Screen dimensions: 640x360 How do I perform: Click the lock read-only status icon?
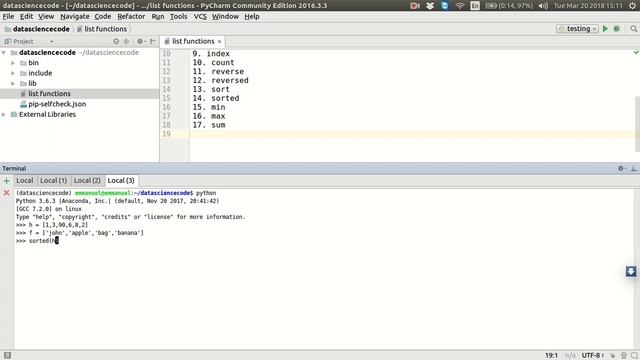coord(613,356)
